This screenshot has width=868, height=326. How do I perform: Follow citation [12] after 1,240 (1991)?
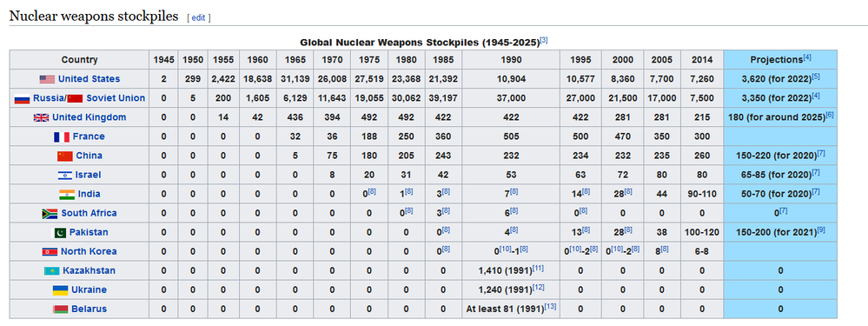538,288
